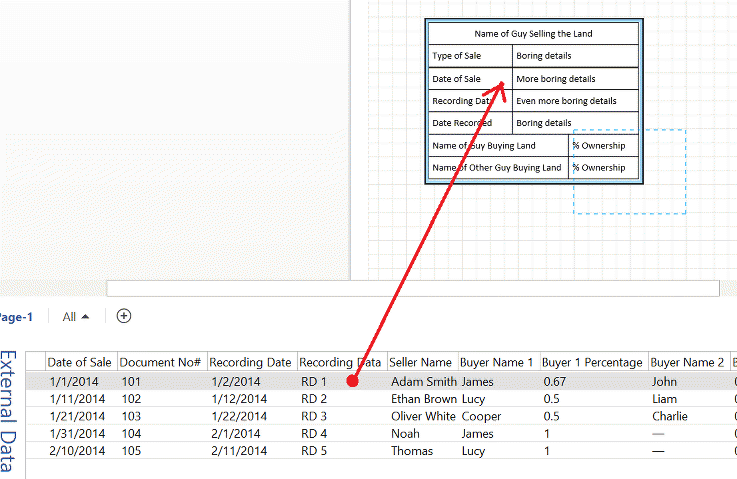The image size is (737, 479).
Task: Click the Name of Other Guy Buying Land cell
Action: [498, 168]
